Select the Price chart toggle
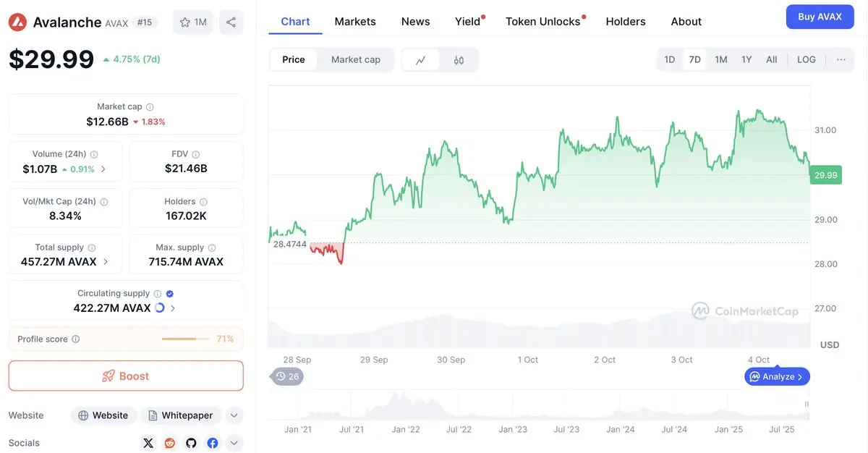This screenshot has width=868, height=453. coord(294,59)
